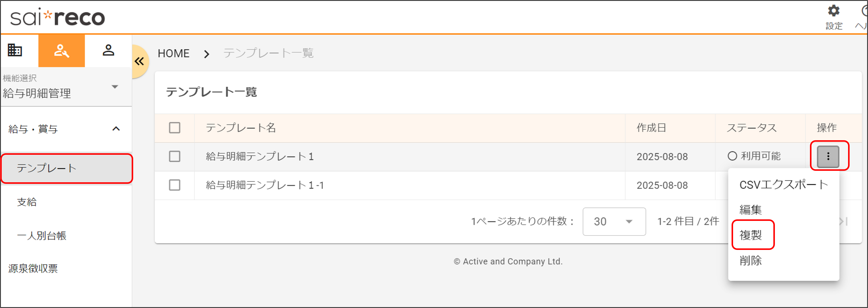Check the checkbox for 給与明細テンプレート１
Image resolution: width=868 pixels, height=308 pixels.
pyautogui.click(x=175, y=156)
